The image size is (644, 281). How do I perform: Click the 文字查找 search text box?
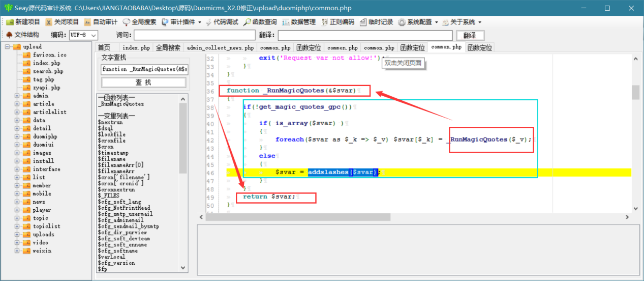pyautogui.click(x=144, y=69)
